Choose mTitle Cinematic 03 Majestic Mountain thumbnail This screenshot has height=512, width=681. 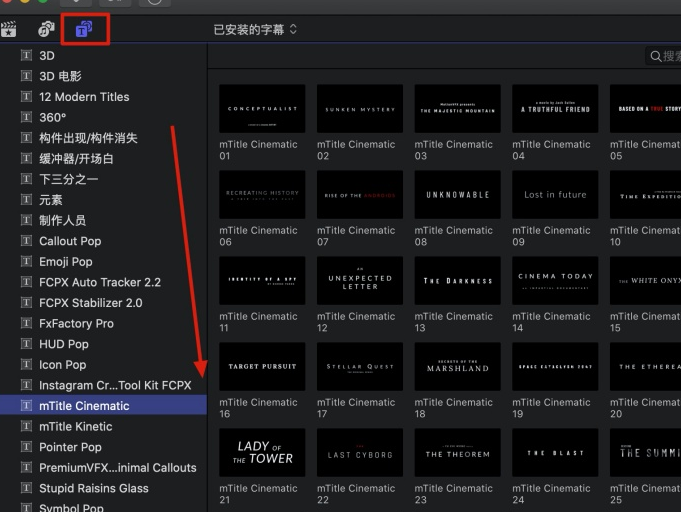[x=457, y=109]
